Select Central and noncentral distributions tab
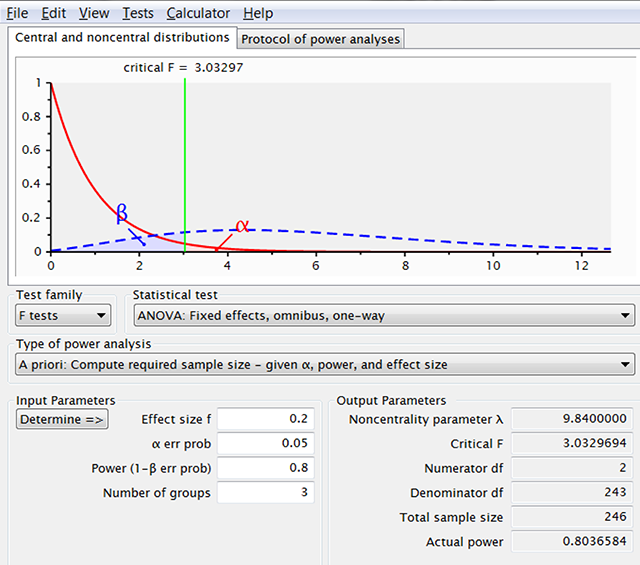 point(122,38)
